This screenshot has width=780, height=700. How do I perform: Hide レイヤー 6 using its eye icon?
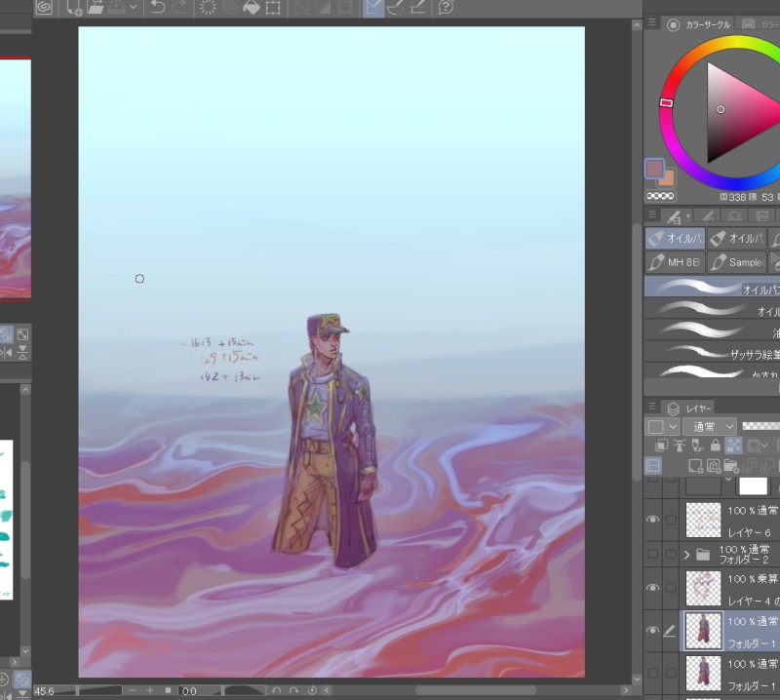point(652,520)
